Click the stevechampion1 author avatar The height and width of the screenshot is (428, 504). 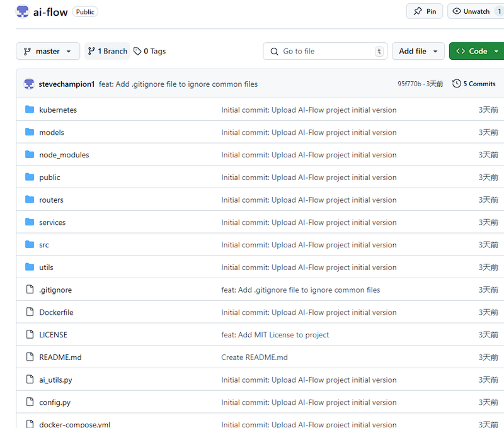pos(29,84)
